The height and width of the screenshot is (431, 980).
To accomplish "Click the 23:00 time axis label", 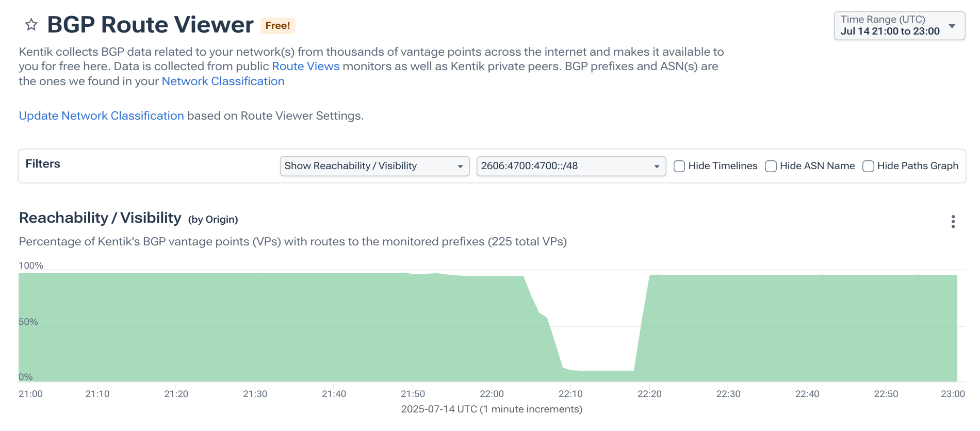I will tap(953, 394).
